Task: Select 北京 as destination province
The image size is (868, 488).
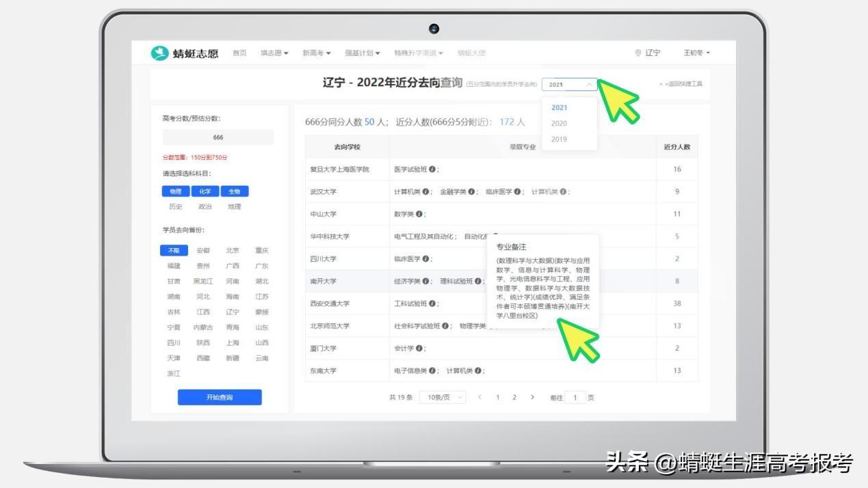Action: pyautogui.click(x=233, y=251)
